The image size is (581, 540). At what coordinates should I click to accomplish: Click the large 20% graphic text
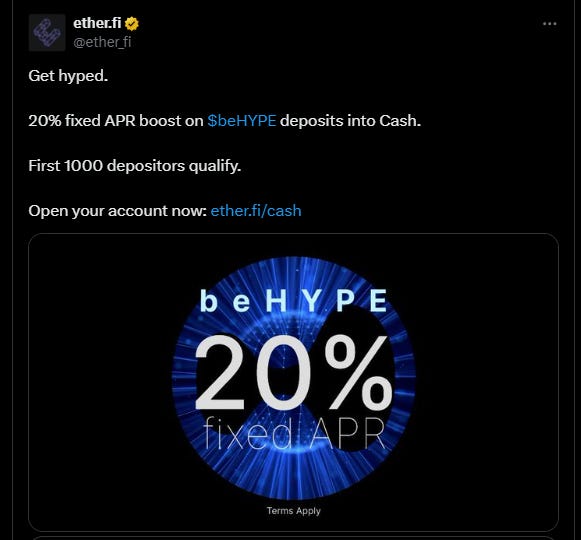pos(293,372)
